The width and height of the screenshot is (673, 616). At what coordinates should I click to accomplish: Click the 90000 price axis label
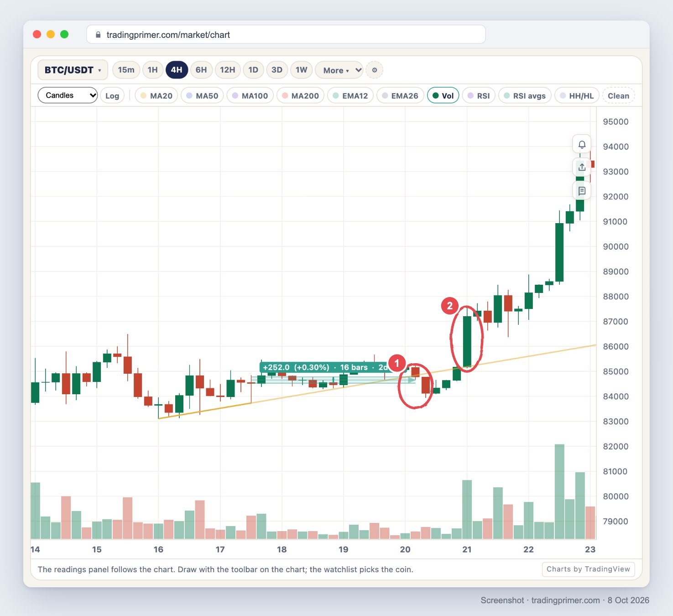pyautogui.click(x=616, y=246)
